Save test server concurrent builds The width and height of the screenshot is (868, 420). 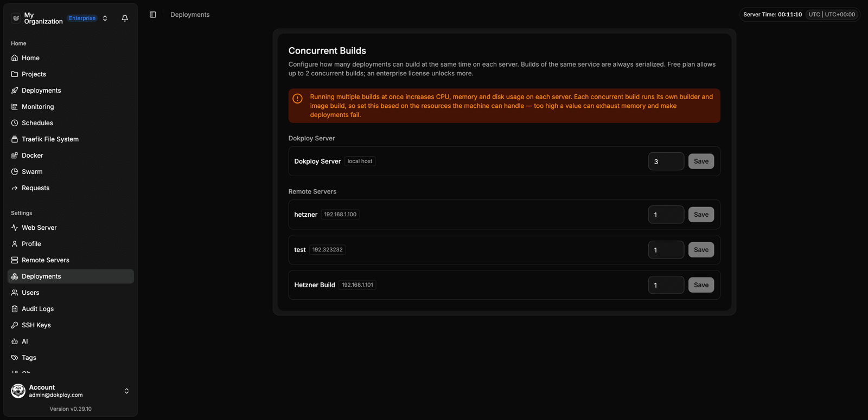(701, 250)
